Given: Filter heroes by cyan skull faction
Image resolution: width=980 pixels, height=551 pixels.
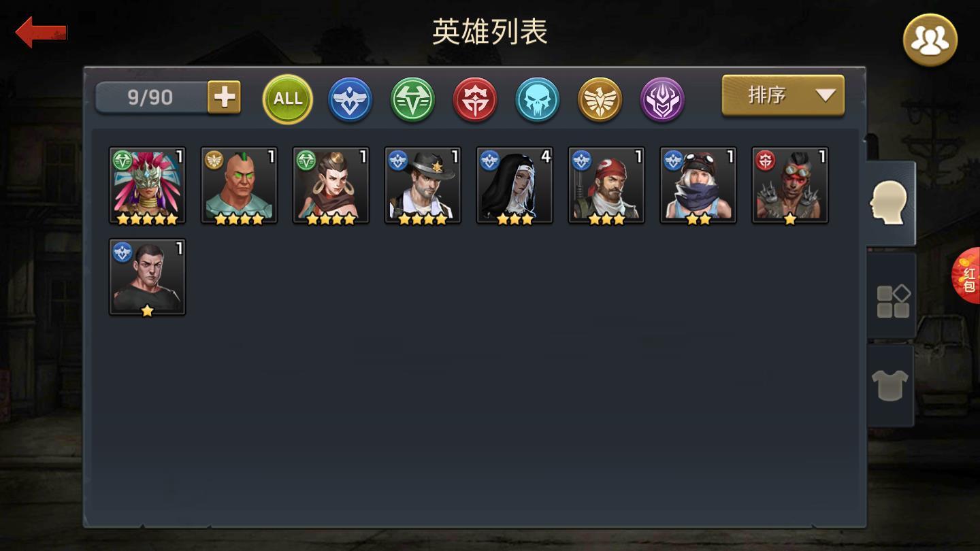Looking at the screenshot, I should (x=538, y=99).
